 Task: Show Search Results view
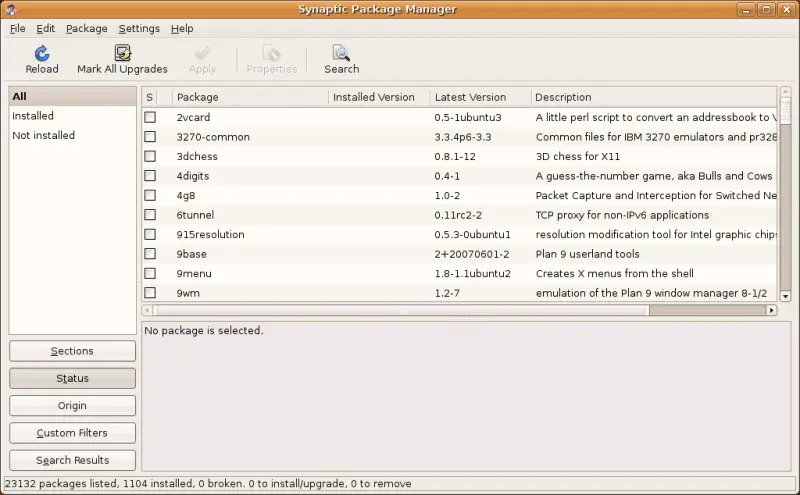[72, 460]
